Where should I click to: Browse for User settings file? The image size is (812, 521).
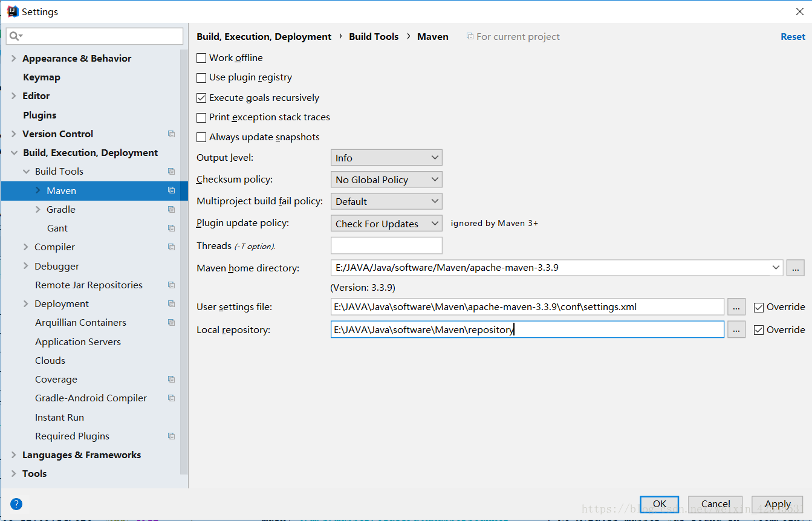click(736, 308)
